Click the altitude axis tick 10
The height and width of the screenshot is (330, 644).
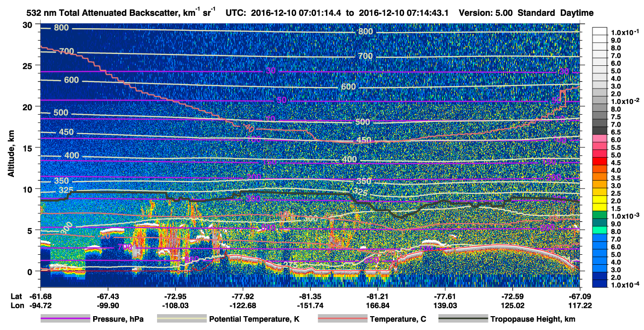click(29, 189)
